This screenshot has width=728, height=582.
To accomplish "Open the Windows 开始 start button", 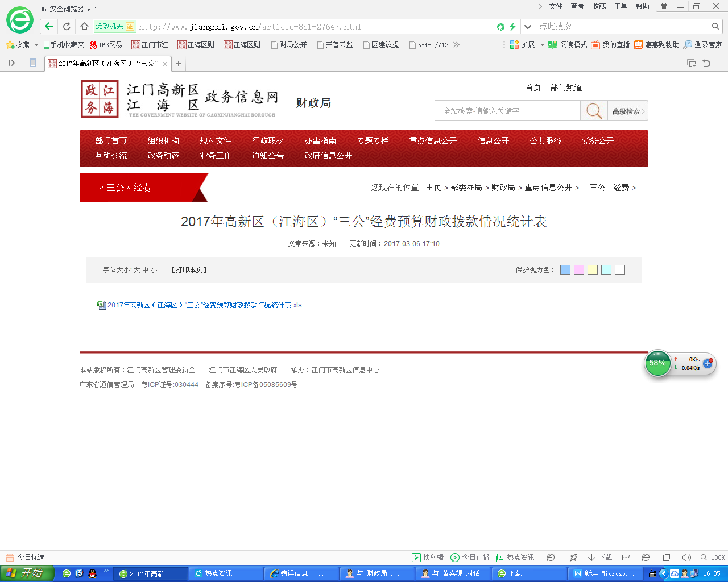I will [x=27, y=573].
